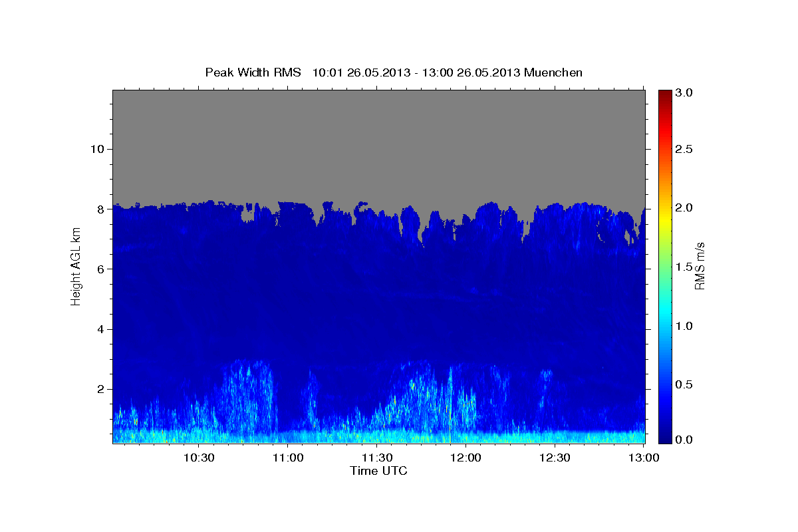Click the height tick label 6
This screenshot has height=532, width=798.
(100, 269)
